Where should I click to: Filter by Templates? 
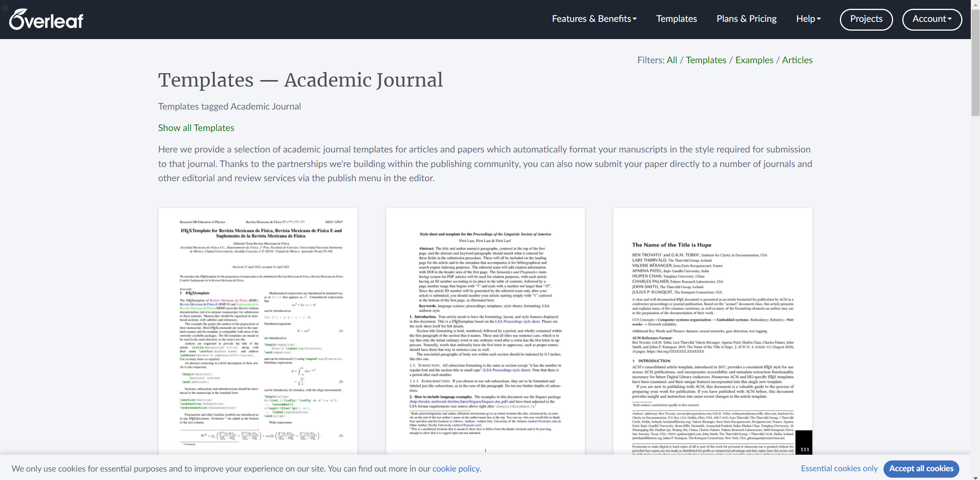coord(706,60)
